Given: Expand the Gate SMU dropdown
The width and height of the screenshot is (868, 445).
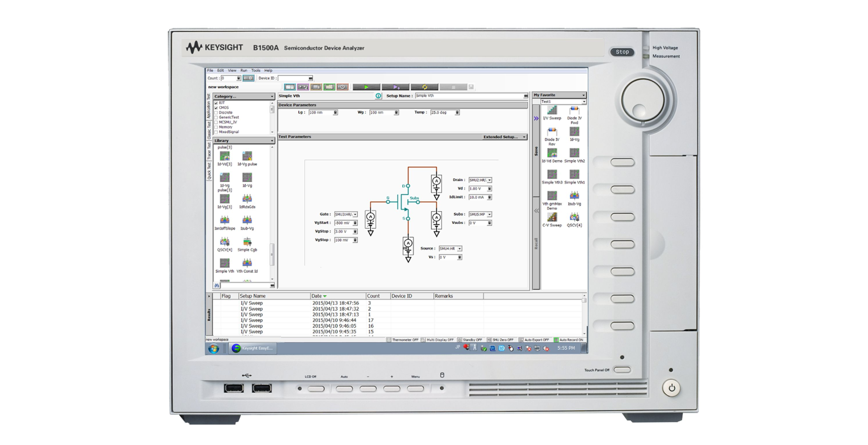Looking at the screenshot, I should click(x=355, y=214).
